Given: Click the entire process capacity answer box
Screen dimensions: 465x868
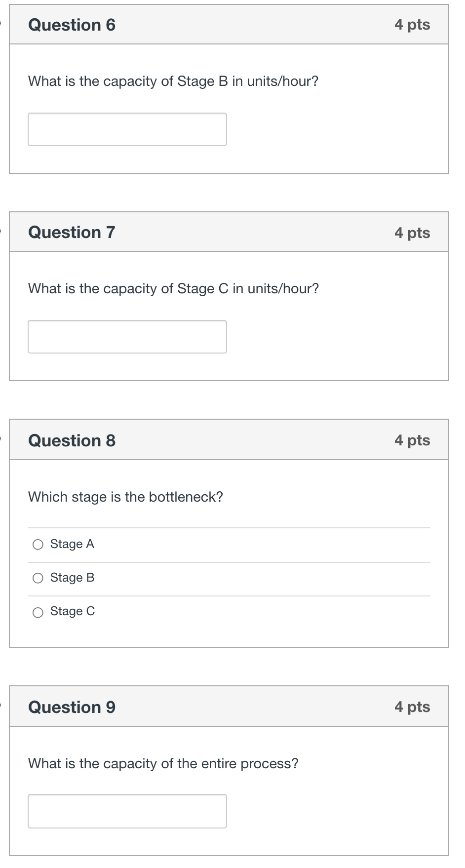Looking at the screenshot, I should (x=127, y=811).
